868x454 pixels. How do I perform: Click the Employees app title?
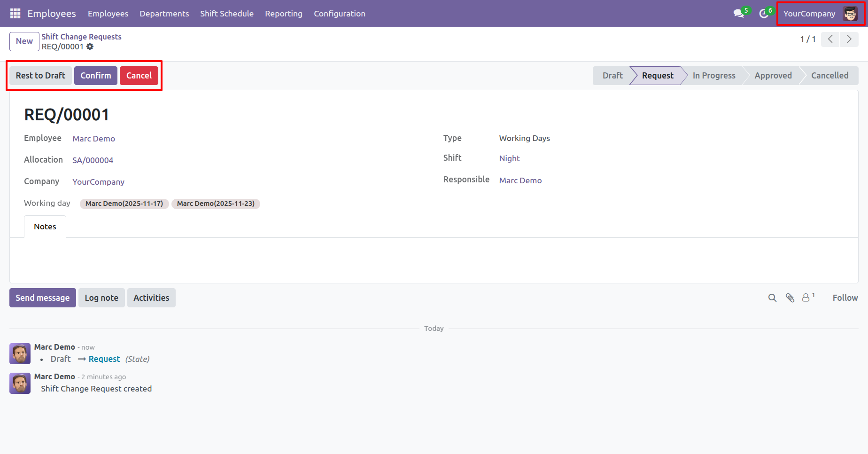(x=52, y=14)
